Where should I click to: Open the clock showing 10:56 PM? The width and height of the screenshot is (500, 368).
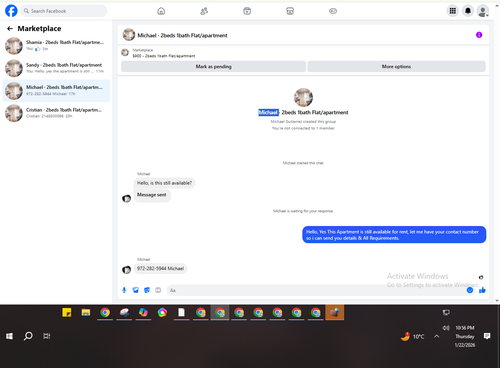(465, 336)
